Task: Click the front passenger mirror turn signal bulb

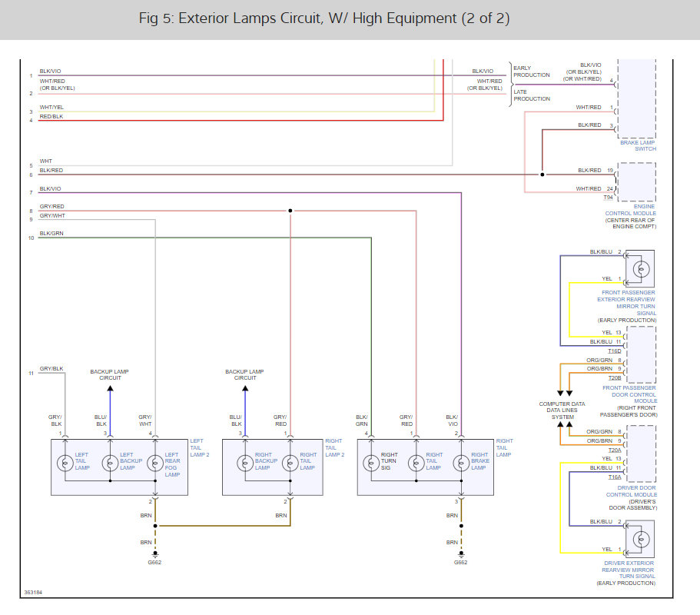Action: tap(641, 269)
